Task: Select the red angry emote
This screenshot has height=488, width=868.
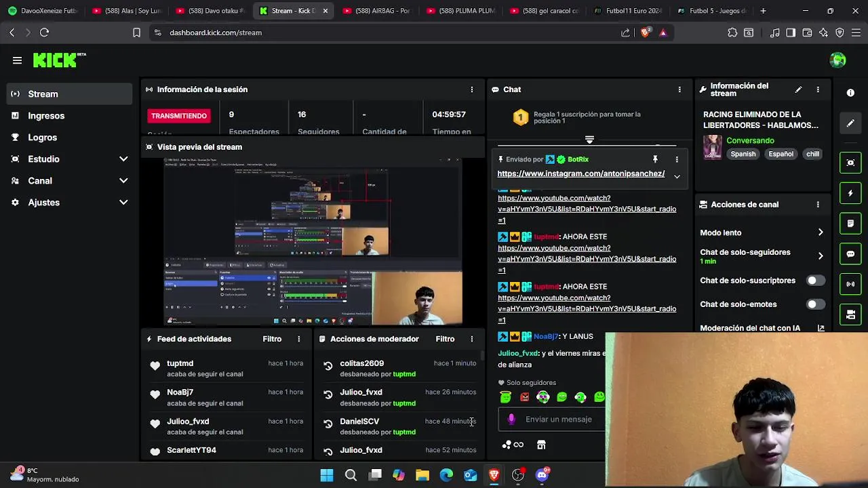Action: (x=524, y=397)
